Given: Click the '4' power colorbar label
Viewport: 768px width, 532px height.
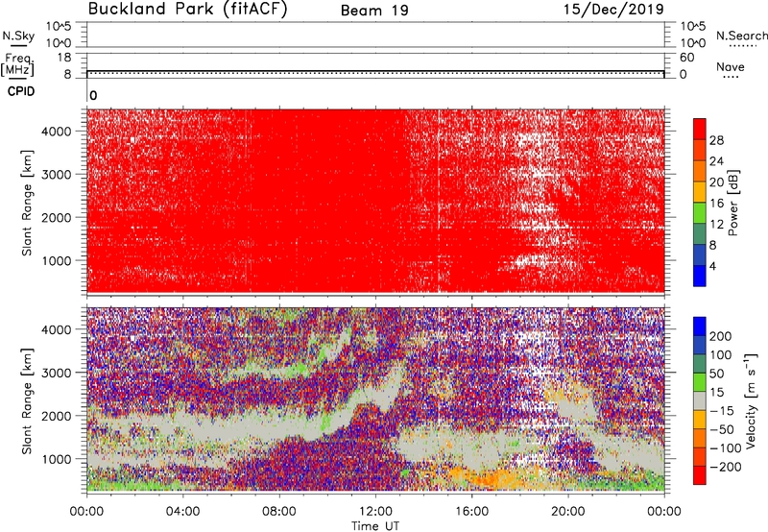Looking at the screenshot, I should 713,266.
